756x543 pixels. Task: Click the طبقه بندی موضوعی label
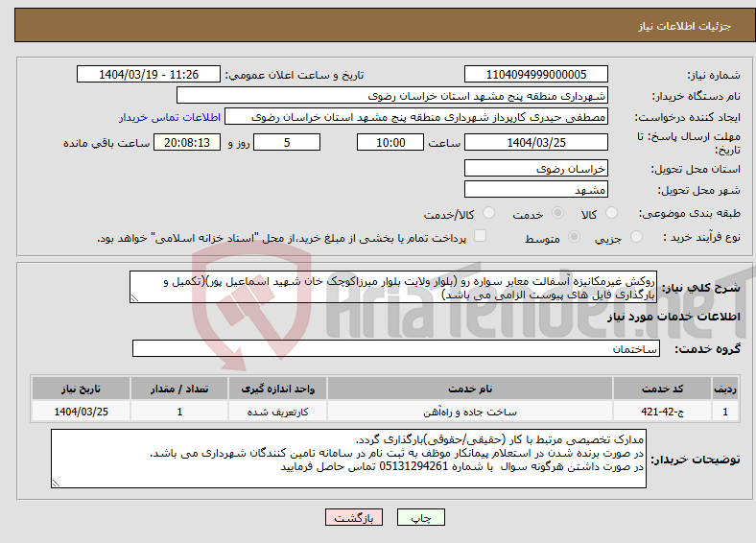point(690,213)
